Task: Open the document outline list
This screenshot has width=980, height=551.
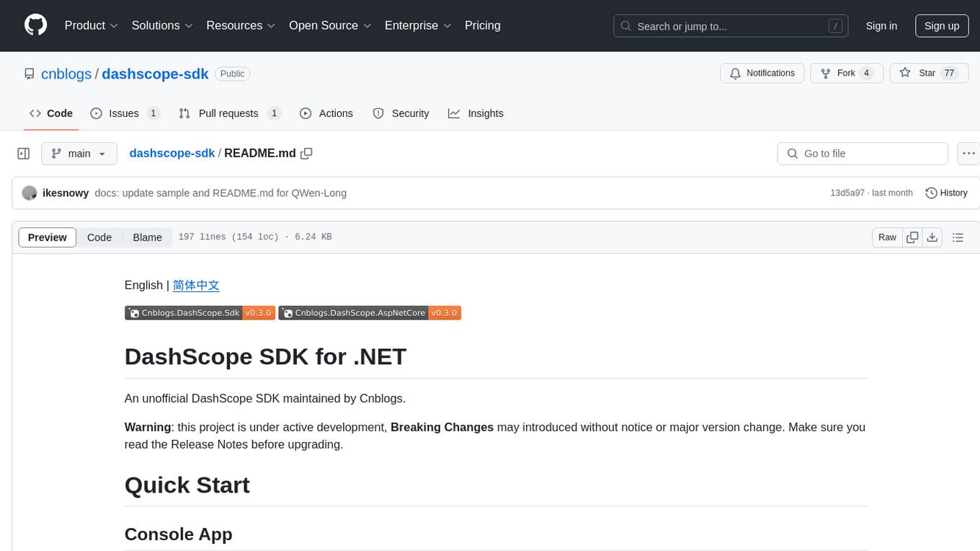Action: (x=958, y=237)
